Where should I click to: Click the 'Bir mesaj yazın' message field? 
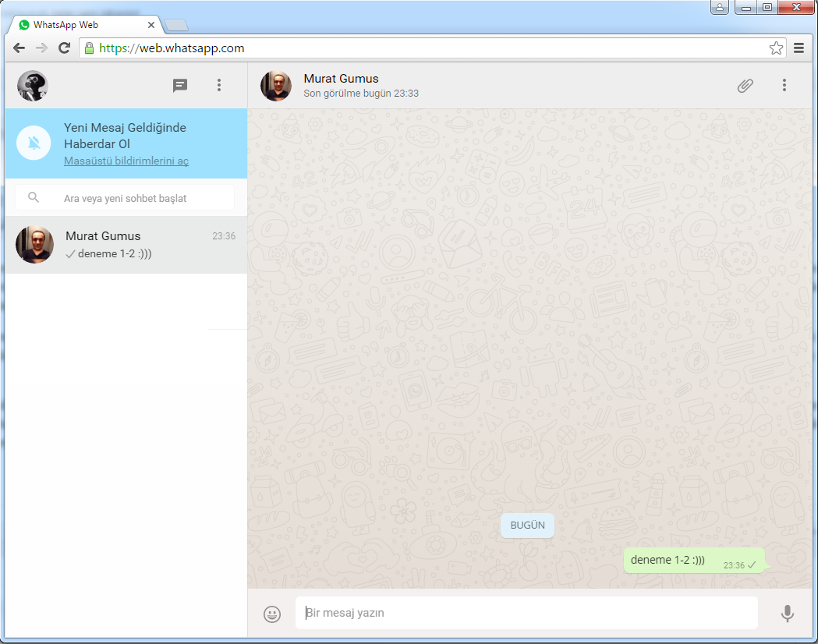(x=526, y=613)
